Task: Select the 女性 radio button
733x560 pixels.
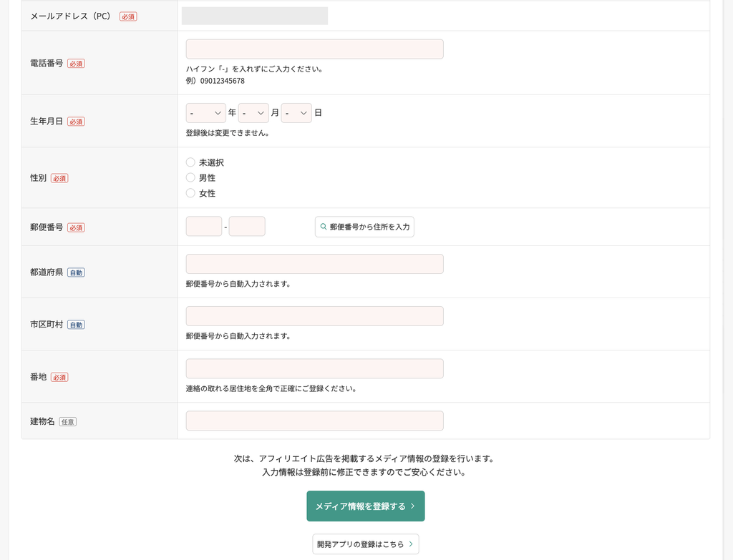Action: click(x=190, y=193)
